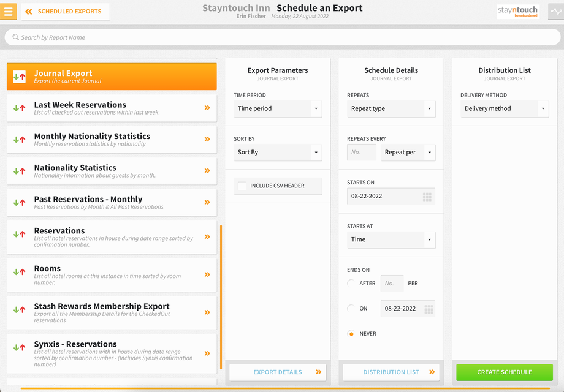This screenshot has height=392, width=564.
Task: Open the hamburger main menu
Action: [x=8, y=11]
